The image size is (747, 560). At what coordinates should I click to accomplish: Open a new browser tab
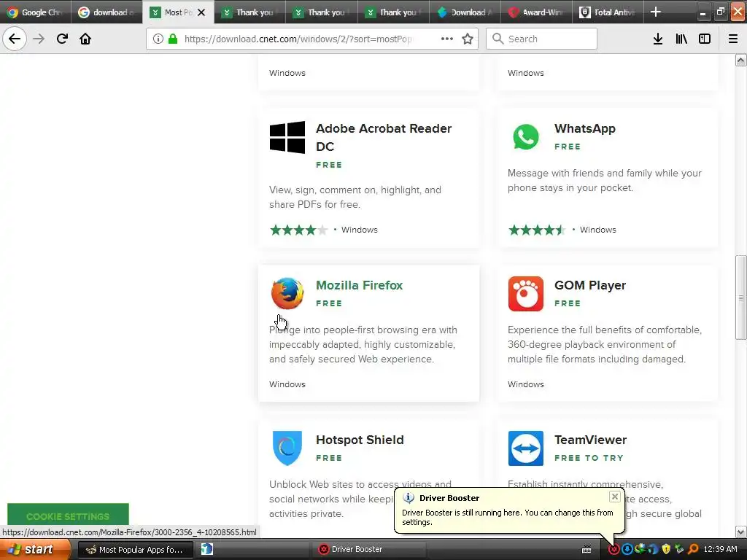pyautogui.click(x=656, y=12)
